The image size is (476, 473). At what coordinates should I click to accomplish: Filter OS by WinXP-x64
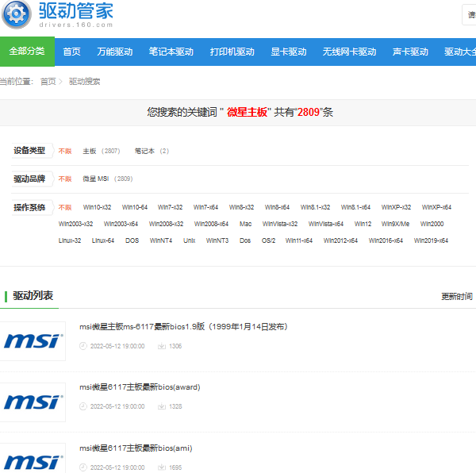pyautogui.click(x=436, y=207)
